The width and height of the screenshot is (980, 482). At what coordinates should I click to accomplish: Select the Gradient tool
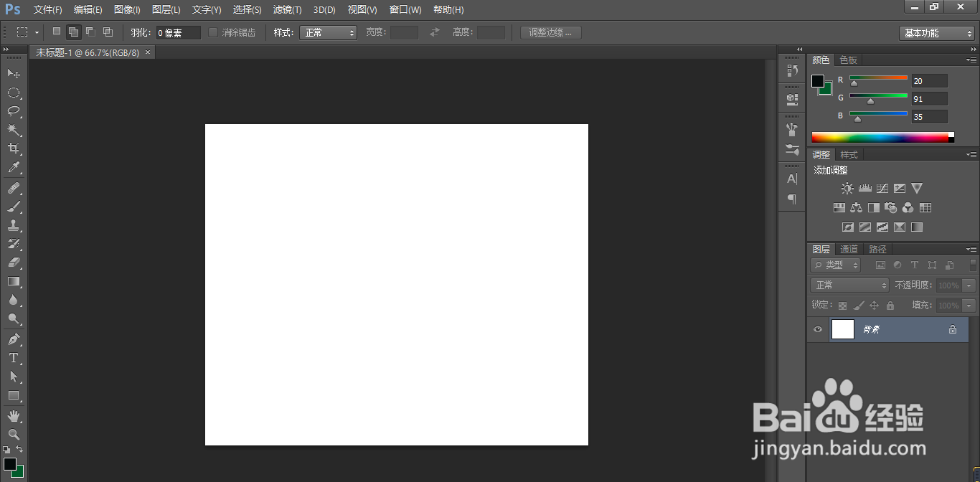[14, 281]
